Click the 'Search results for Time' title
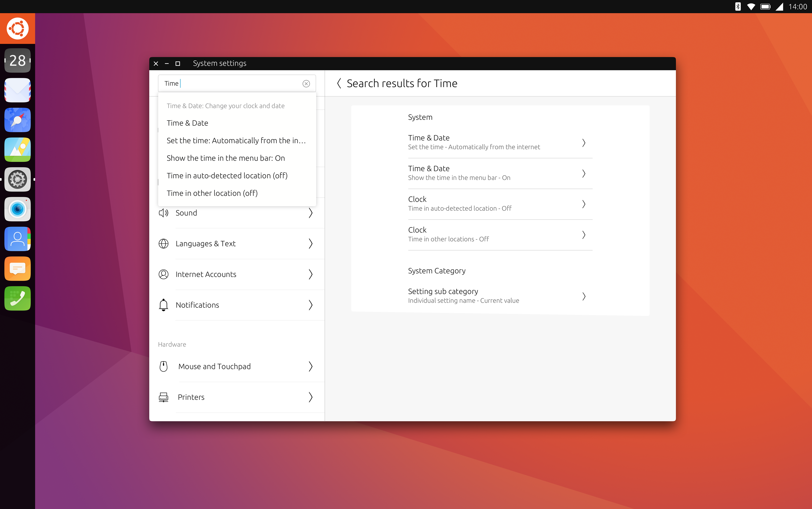This screenshot has width=812, height=509. [x=402, y=83]
